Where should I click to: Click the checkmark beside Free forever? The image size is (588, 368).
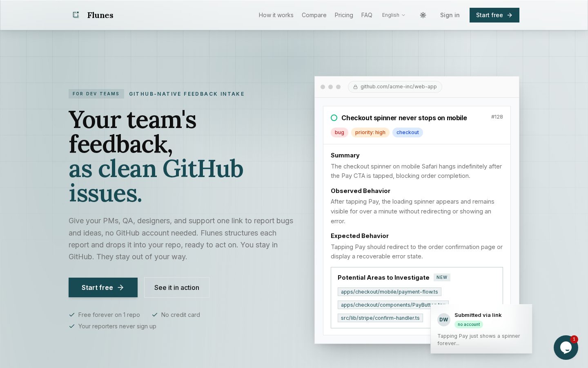(72, 315)
